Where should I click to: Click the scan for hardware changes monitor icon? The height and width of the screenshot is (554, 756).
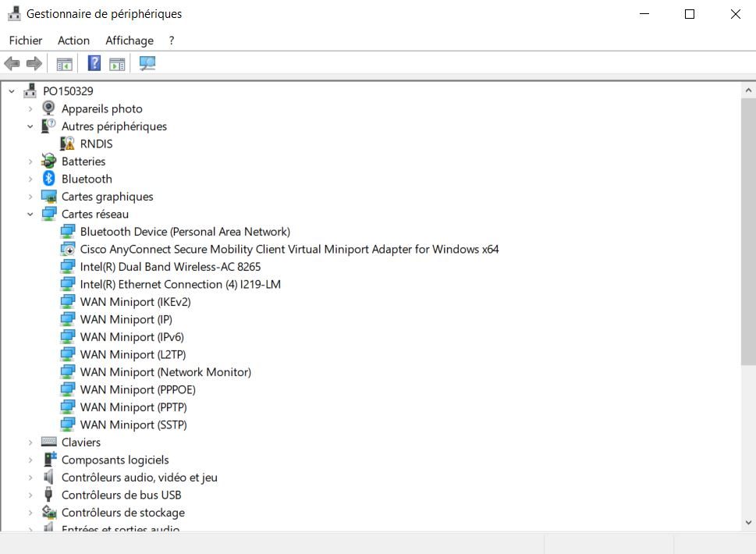tap(147, 63)
